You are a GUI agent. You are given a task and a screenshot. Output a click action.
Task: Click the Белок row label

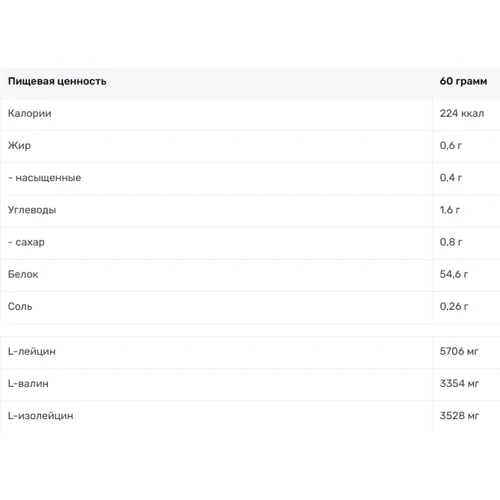tap(23, 274)
